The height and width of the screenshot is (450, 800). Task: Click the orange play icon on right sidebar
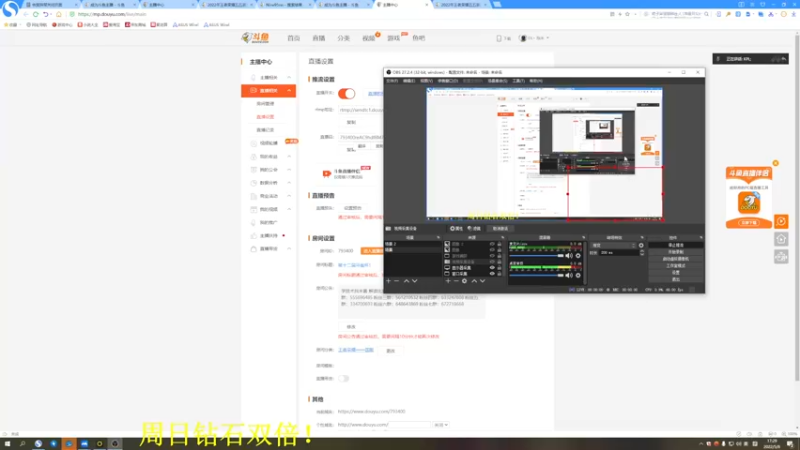coord(781,221)
